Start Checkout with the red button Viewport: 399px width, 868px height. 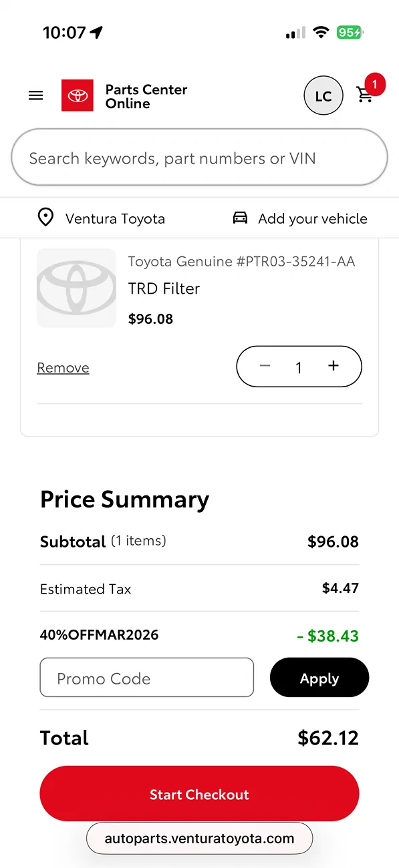[200, 794]
